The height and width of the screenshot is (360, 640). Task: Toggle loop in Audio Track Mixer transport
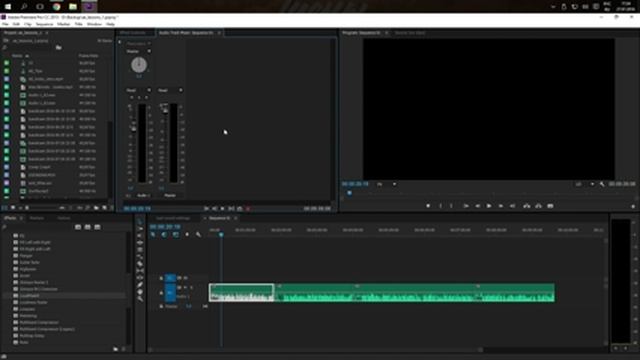point(240,209)
